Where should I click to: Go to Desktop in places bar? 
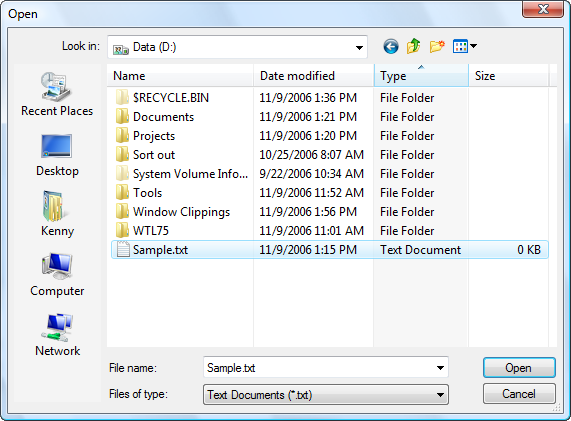click(x=57, y=155)
